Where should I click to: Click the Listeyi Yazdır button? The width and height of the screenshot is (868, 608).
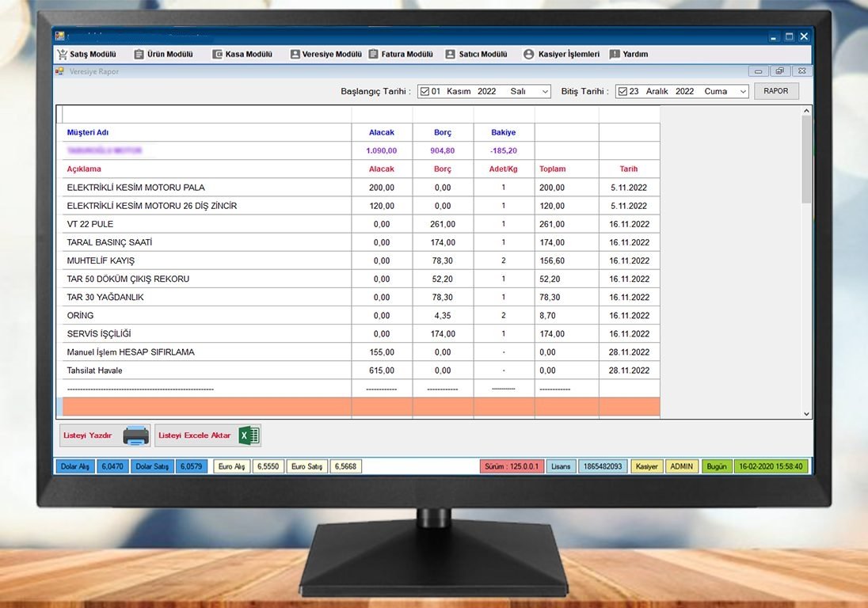point(105,436)
